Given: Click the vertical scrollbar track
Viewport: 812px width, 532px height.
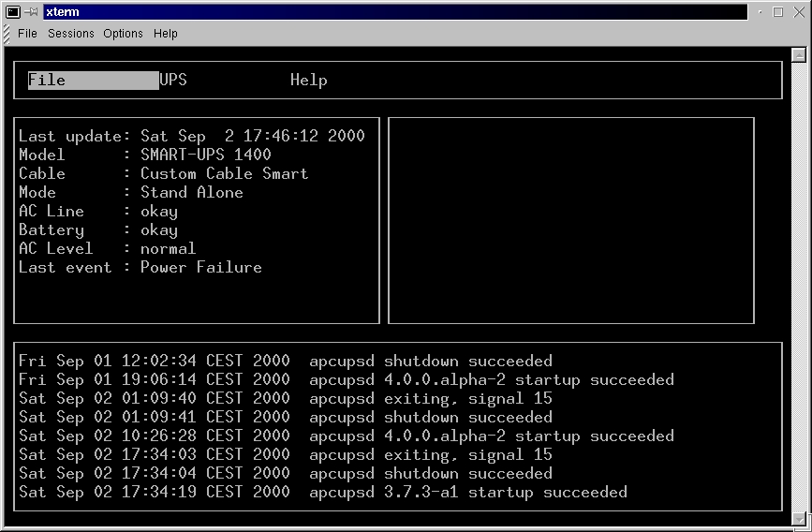Looking at the screenshot, I should 801,281.
